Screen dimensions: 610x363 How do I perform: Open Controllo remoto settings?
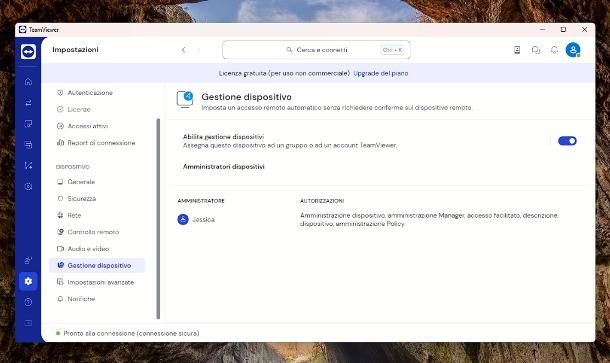[93, 232]
